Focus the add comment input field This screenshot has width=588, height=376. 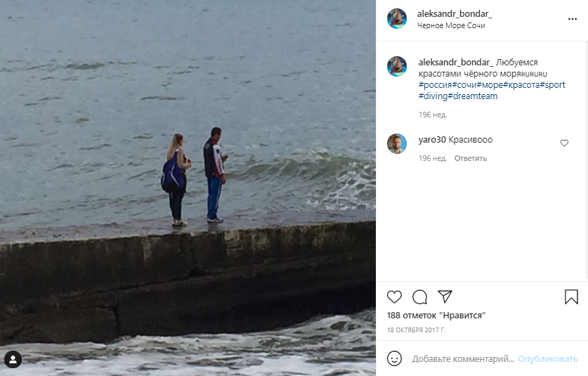tap(462, 358)
